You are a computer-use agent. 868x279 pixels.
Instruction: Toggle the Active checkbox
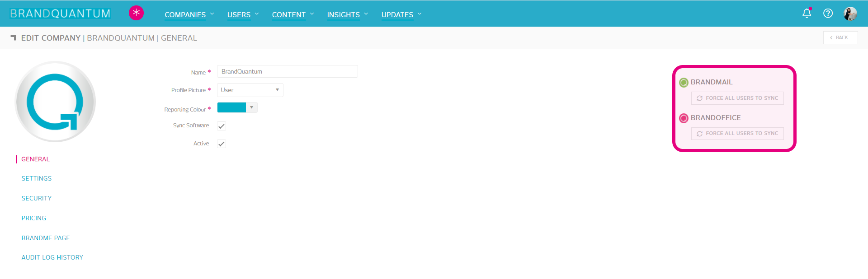pos(222,144)
